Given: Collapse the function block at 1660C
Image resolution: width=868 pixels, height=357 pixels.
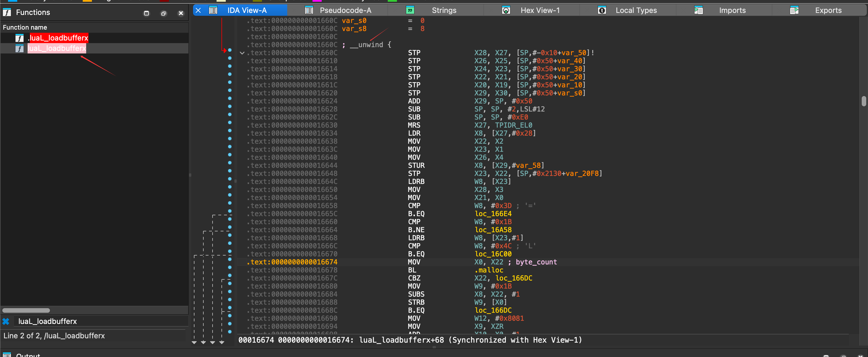Looking at the screenshot, I should click(x=242, y=53).
